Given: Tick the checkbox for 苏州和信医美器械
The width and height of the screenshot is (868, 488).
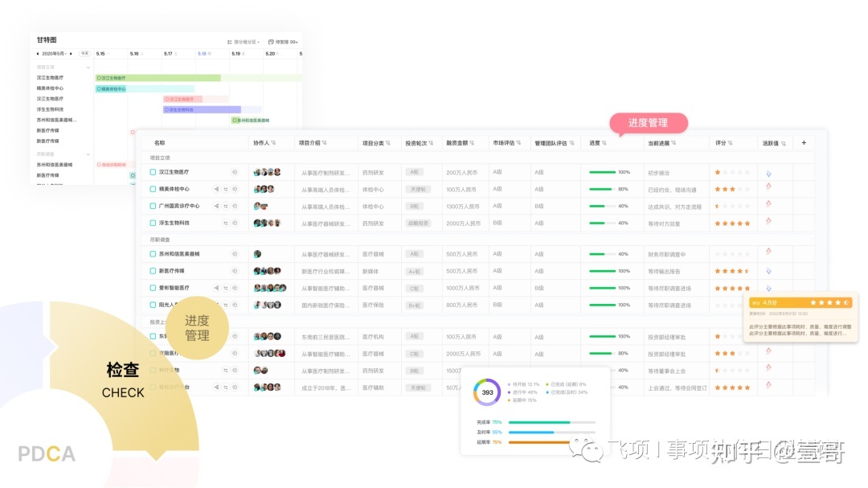Looking at the screenshot, I should click(153, 254).
